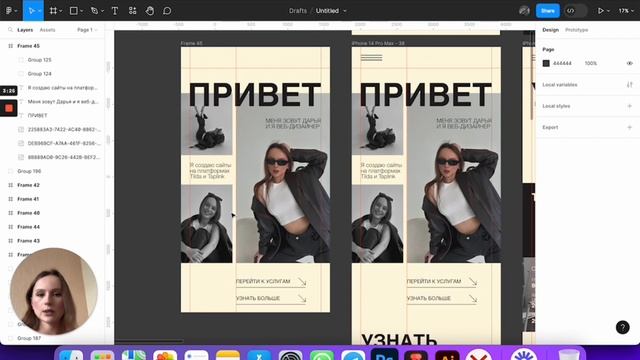This screenshot has width=640, height=360.
Task: Click the search icon in Layers panel
Action: (x=10, y=30)
